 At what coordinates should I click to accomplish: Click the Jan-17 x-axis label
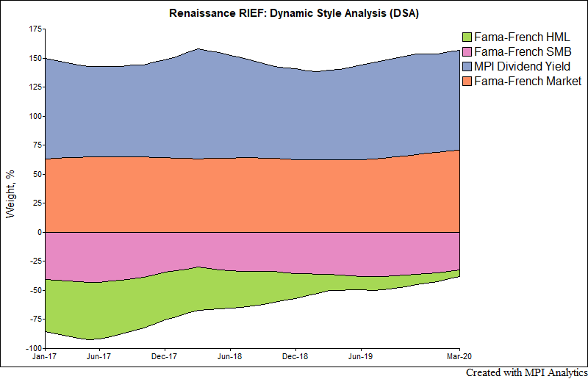pos(44,356)
